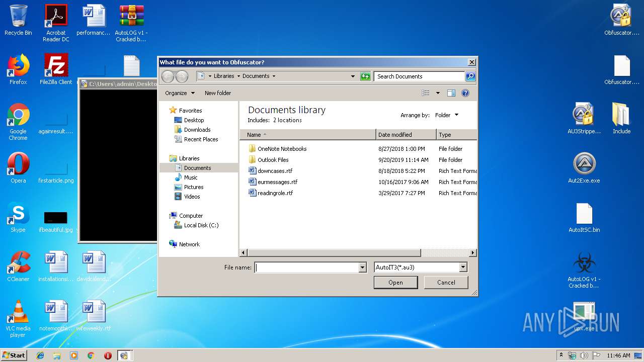Screen dimensions: 644x362
Task: Select installationsi Word document on desktop
Action: (x=56, y=266)
